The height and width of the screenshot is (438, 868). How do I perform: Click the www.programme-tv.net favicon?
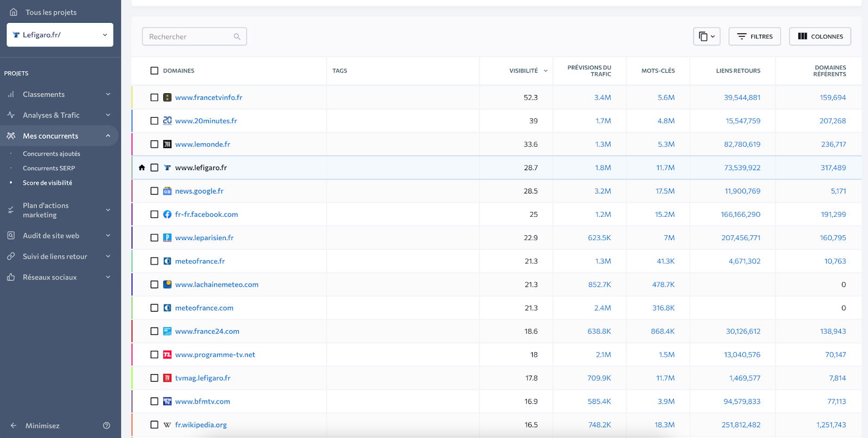[x=167, y=355]
